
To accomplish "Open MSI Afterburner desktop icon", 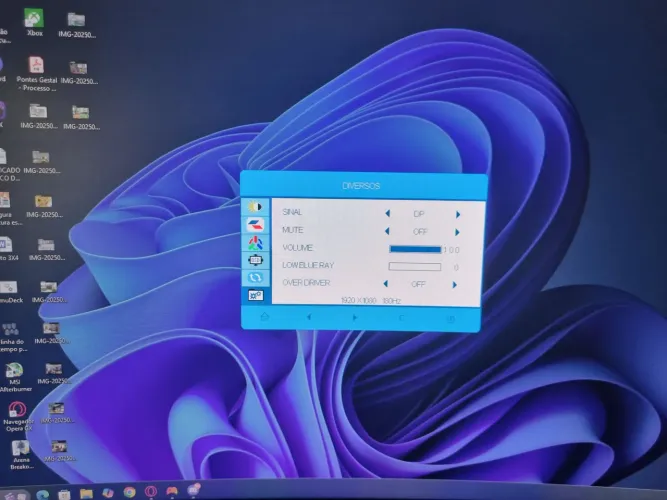I will click(x=15, y=377).
